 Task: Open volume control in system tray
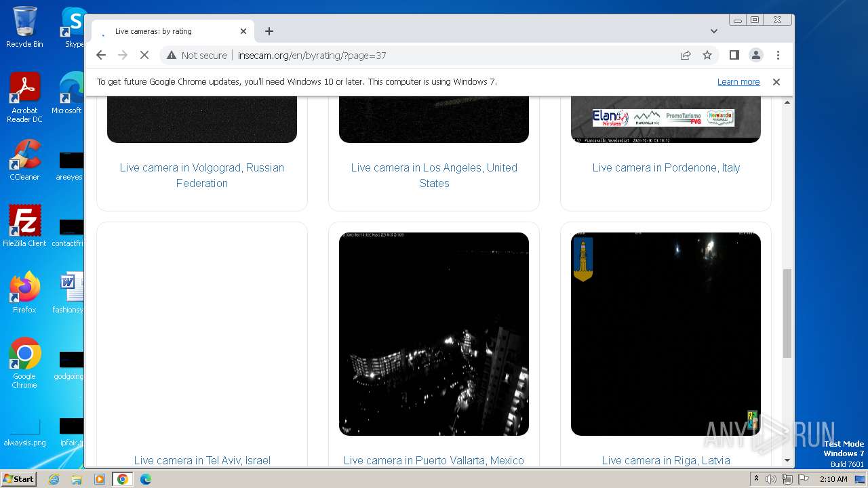(x=771, y=479)
